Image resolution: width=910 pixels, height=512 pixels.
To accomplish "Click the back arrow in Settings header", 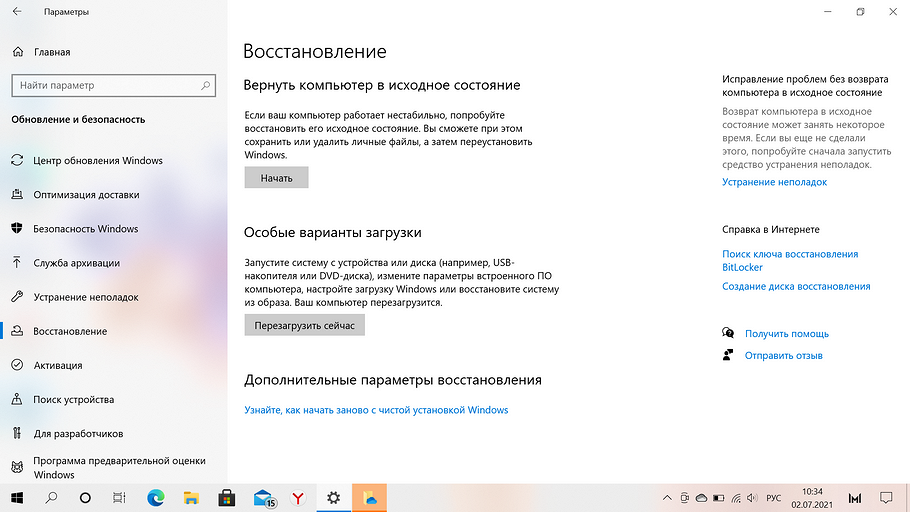I will pyautogui.click(x=17, y=12).
